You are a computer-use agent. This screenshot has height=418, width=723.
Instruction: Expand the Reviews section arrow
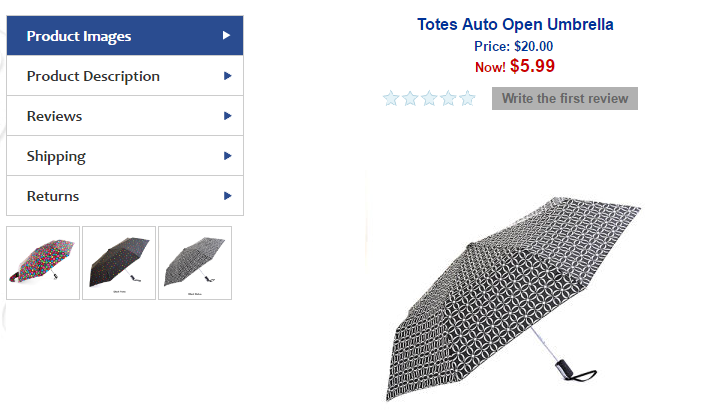tap(228, 116)
